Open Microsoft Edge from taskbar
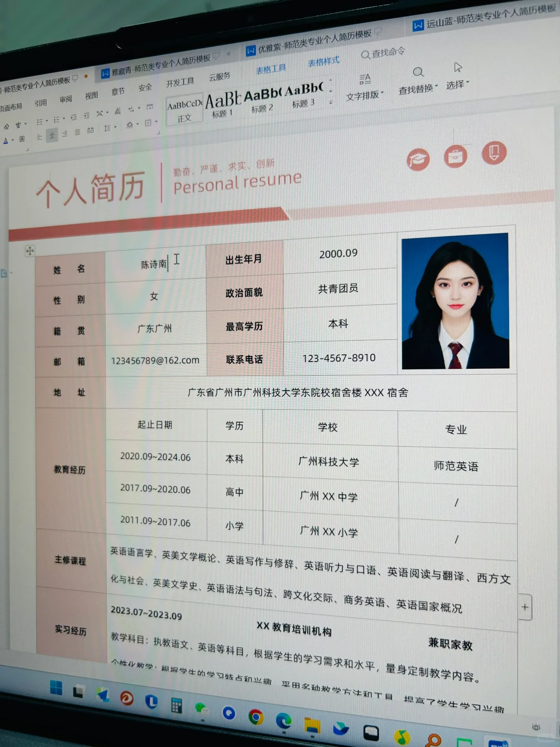Screen dimensions: 560x747 (283, 722)
